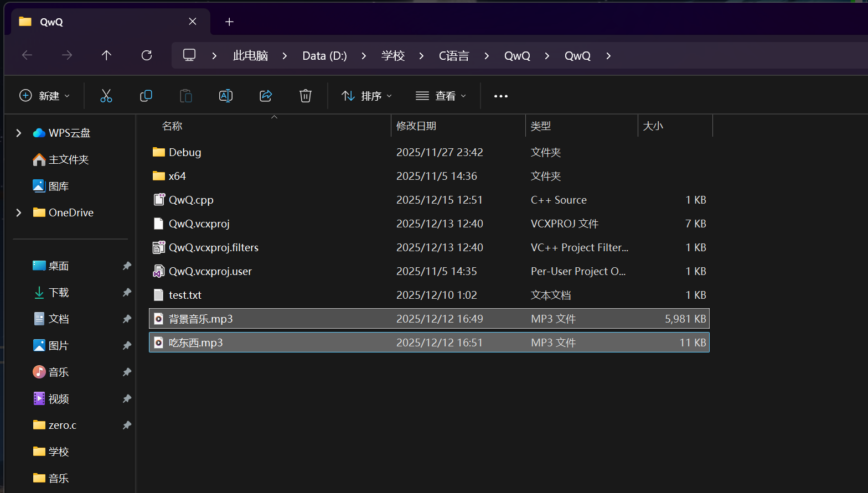Click the Rename icon in toolbar
Screen dimensions: 868x493
point(226,96)
